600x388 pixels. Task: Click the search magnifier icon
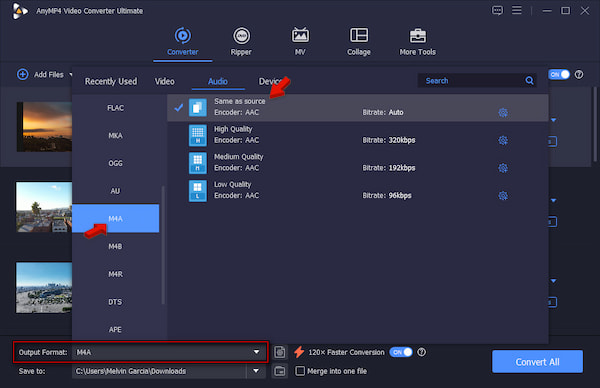coord(529,80)
